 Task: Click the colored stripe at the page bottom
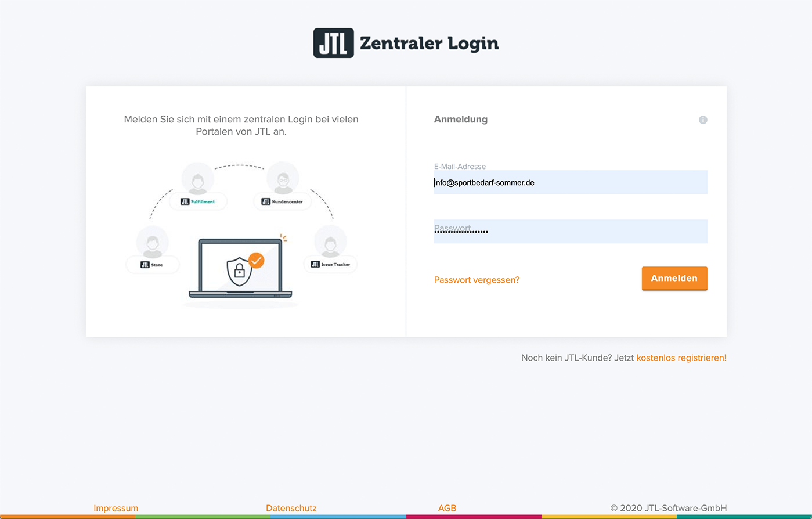(x=406, y=517)
